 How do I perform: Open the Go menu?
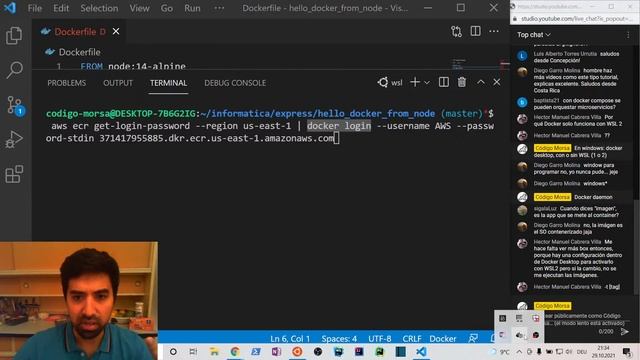[x=167, y=8]
